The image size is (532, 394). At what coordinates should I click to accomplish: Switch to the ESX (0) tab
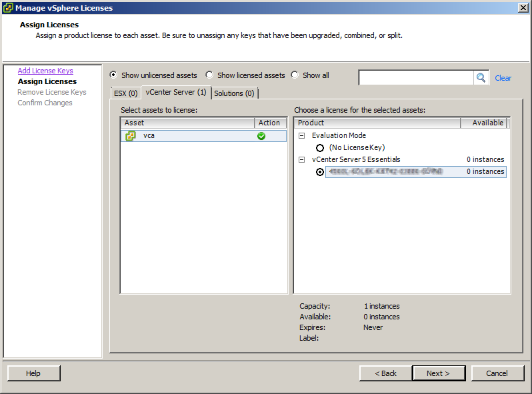125,93
